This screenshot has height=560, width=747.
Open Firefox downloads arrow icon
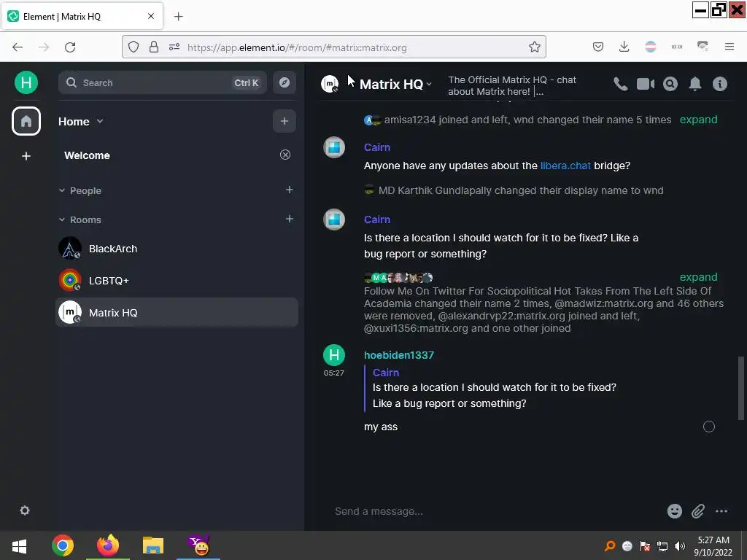point(624,47)
